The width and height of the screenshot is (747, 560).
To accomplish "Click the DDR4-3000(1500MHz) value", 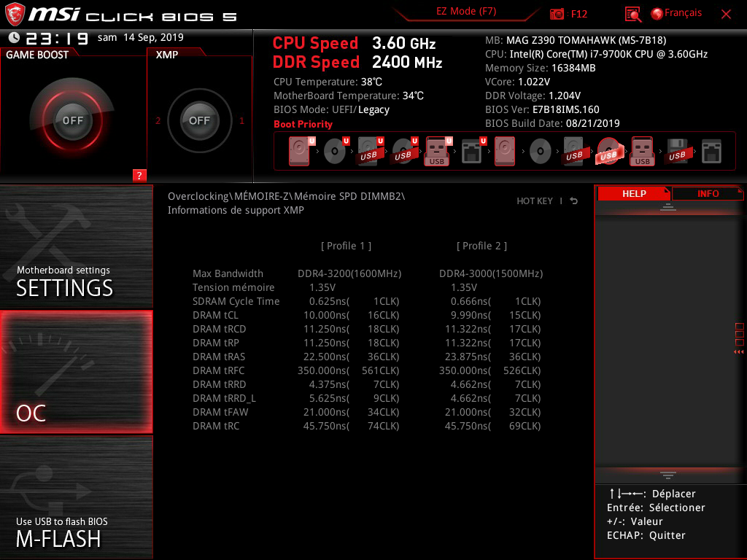I will [x=491, y=273].
